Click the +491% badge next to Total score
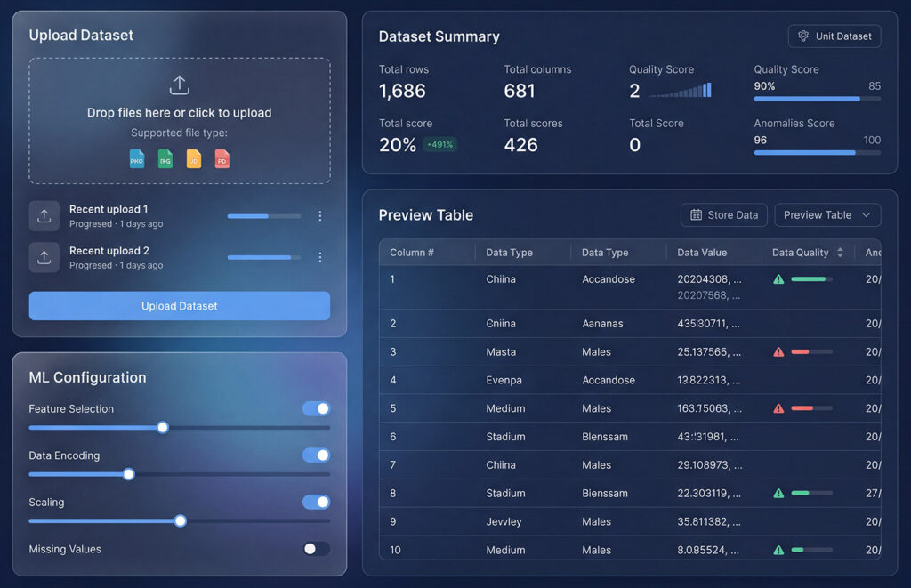Screen dimensions: 911x588 click(439, 144)
